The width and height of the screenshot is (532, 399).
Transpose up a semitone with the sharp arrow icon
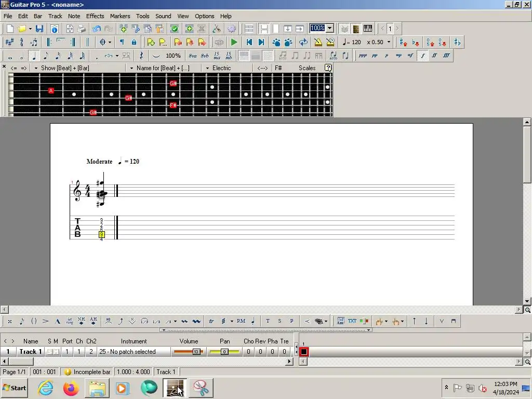[x=403, y=43]
